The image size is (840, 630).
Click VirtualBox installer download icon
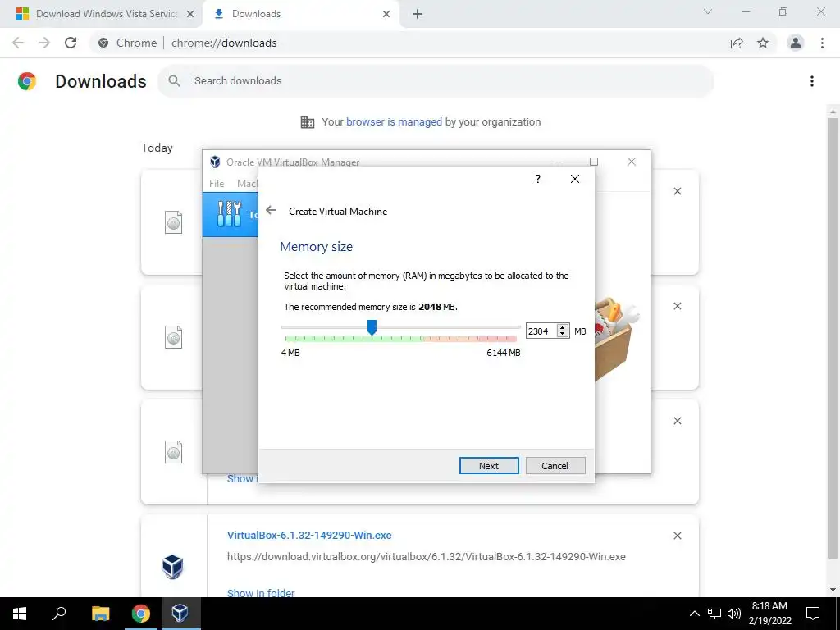coord(172,567)
